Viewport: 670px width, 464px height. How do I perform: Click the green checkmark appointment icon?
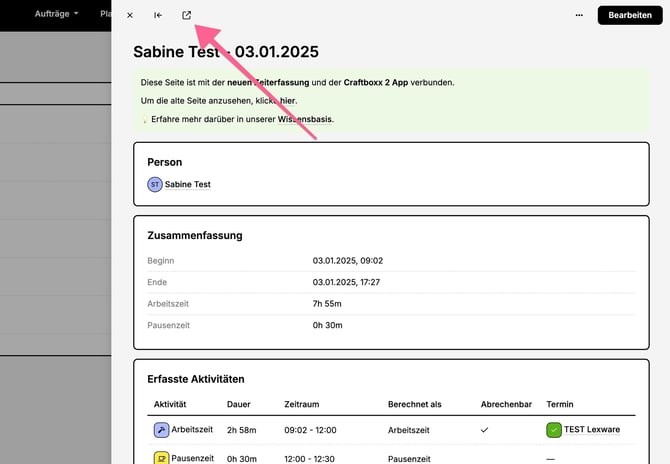(554, 430)
